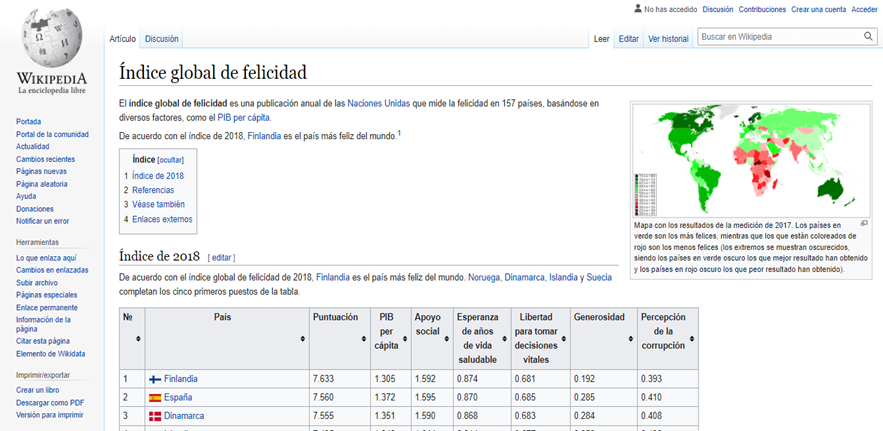Click the Wikipedia globe logo
The height and width of the screenshot is (431, 883).
(52, 38)
